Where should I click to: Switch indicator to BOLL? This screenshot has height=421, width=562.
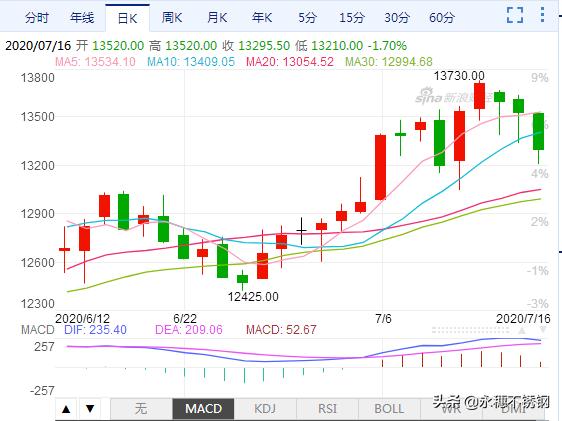(x=389, y=409)
